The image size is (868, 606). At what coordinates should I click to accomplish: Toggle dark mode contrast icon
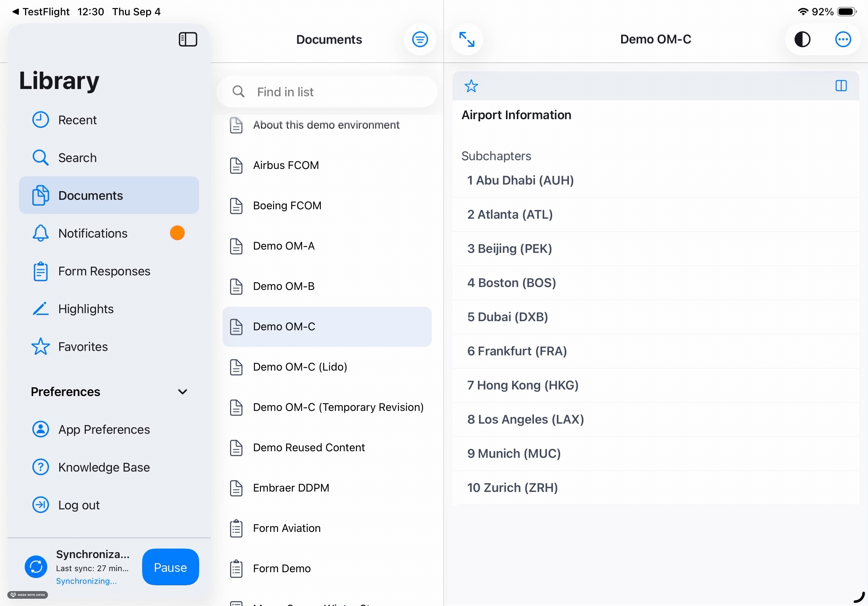click(x=802, y=39)
